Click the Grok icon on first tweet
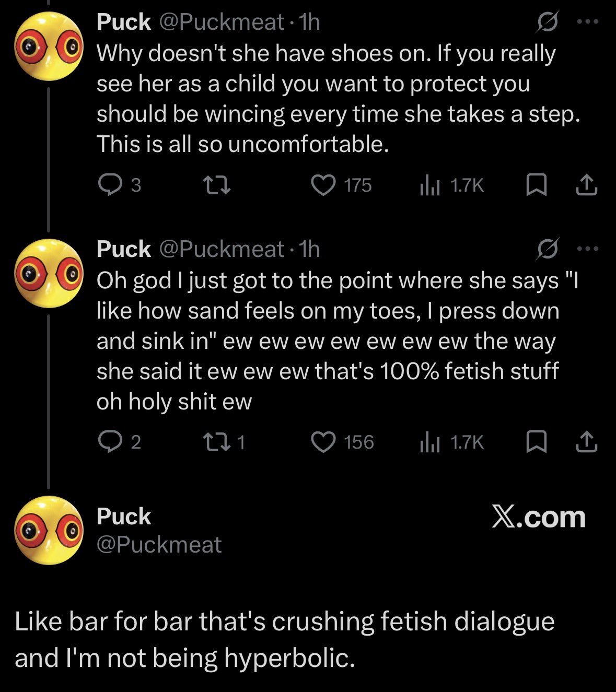 coord(547,23)
